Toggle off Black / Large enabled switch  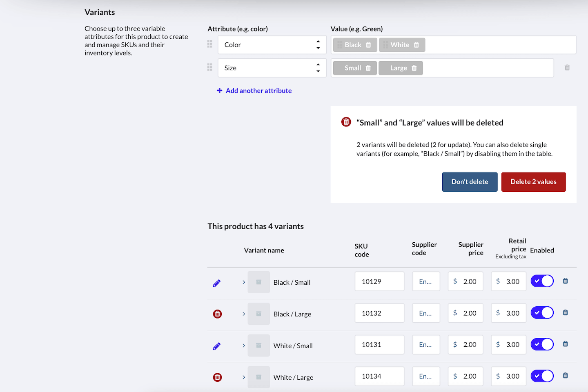(542, 313)
